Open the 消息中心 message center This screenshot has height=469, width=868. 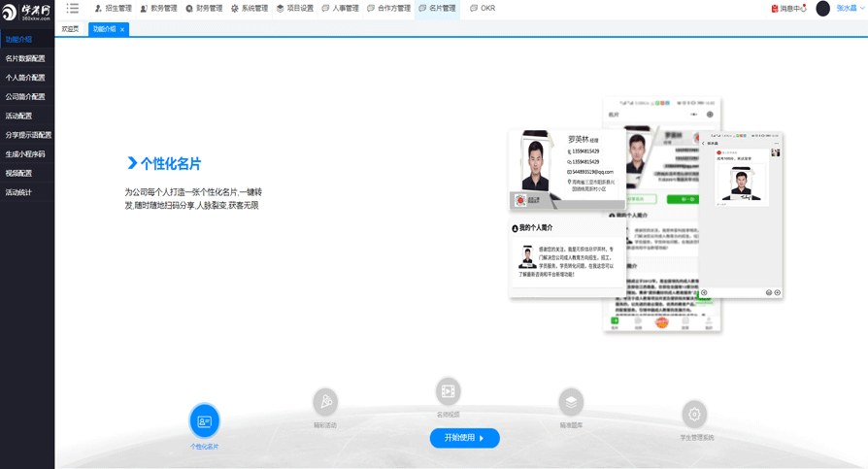coord(788,9)
